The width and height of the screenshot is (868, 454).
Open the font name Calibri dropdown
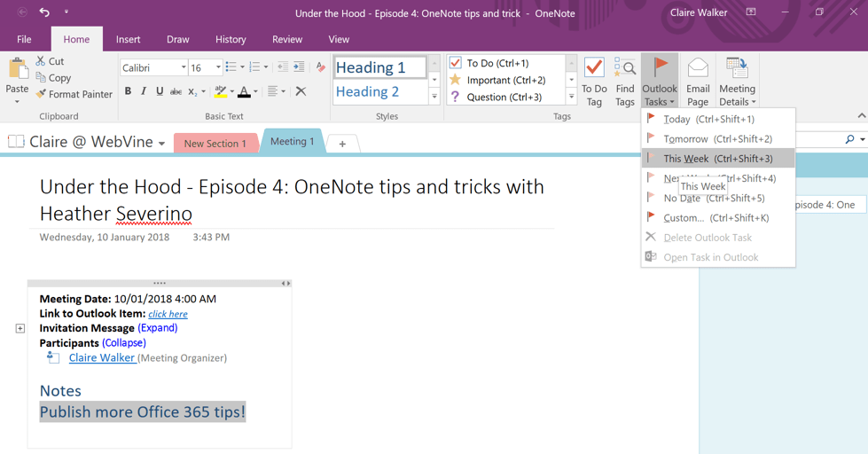tap(184, 67)
